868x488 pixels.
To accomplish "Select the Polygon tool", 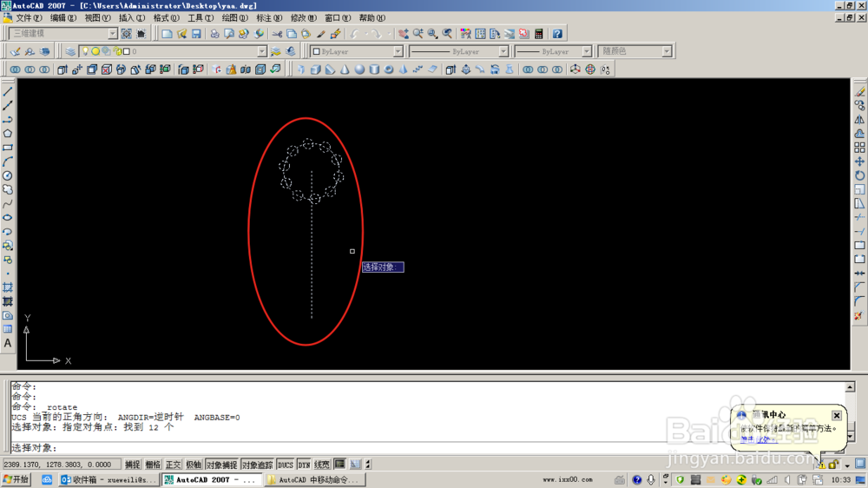I will [x=8, y=134].
